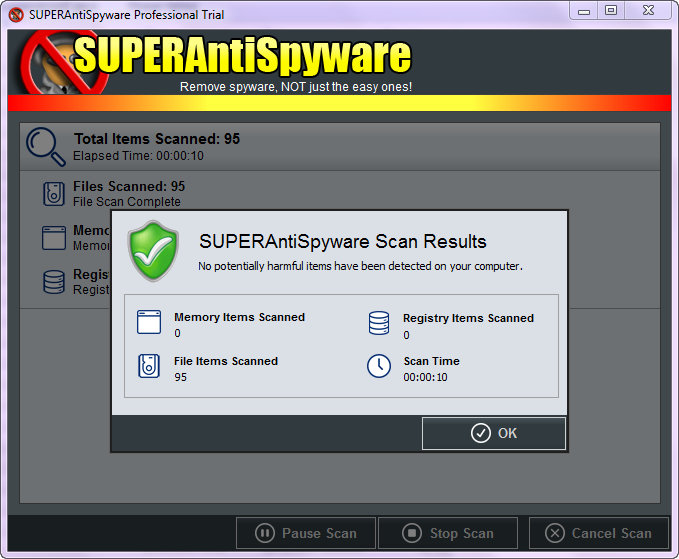Select the 'Memory Items Scanned' label
This screenshot has height=559, width=679.
(239, 317)
